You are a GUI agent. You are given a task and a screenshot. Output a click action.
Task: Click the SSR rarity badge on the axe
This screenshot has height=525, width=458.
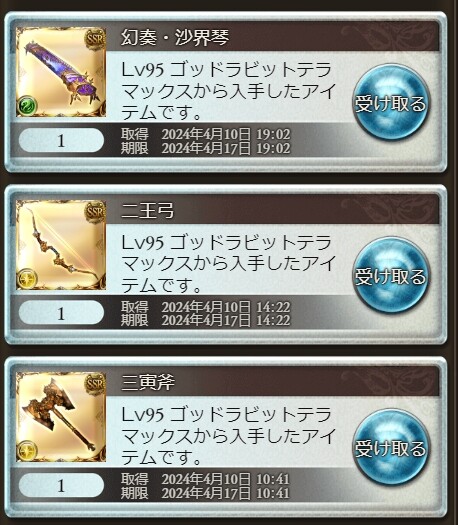95,384
